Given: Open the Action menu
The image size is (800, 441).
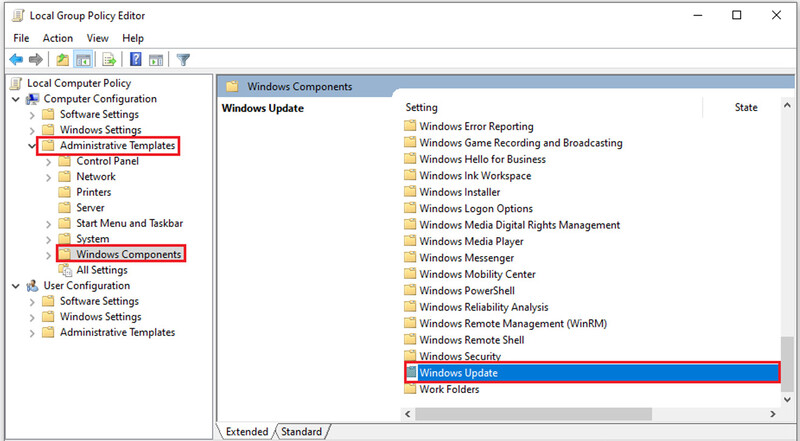Looking at the screenshot, I should click(x=58, y=38).
